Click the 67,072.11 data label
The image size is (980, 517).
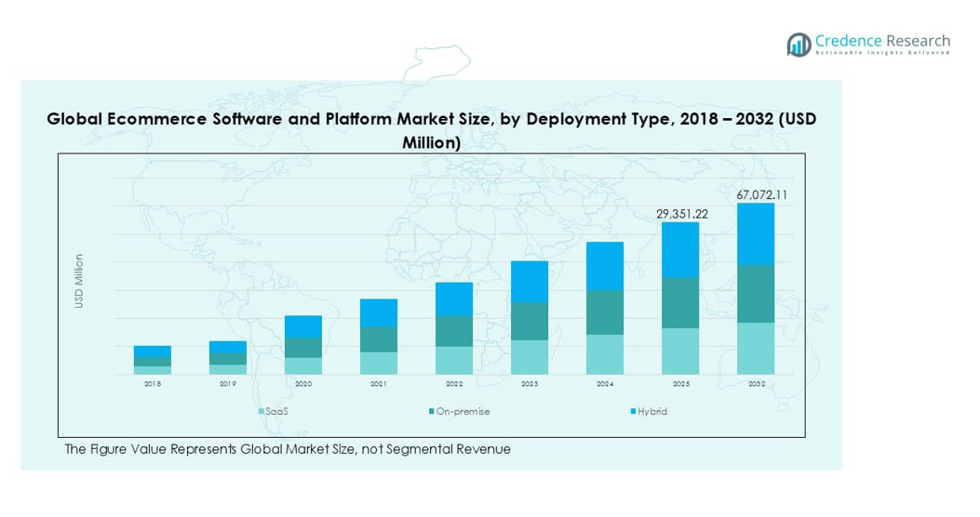click(762, 195)
